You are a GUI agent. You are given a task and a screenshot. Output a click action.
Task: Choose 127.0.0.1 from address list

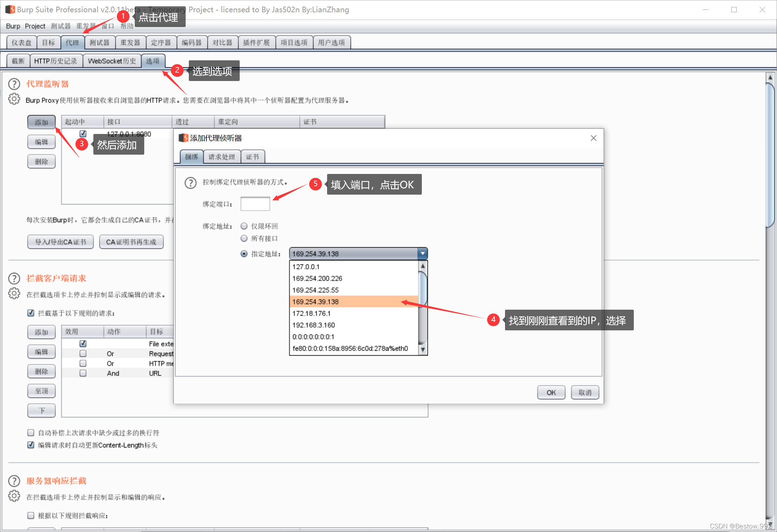tap(354, 267)
